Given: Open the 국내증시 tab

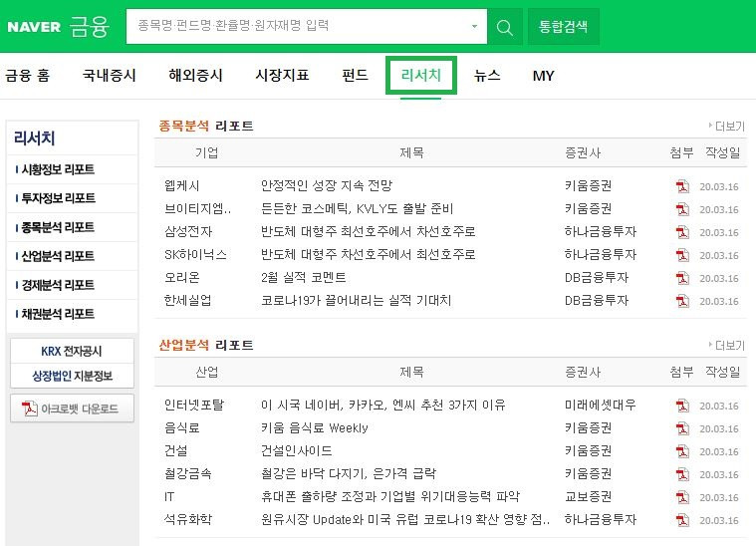Looking at the screenshot, I should click(110, 76).
